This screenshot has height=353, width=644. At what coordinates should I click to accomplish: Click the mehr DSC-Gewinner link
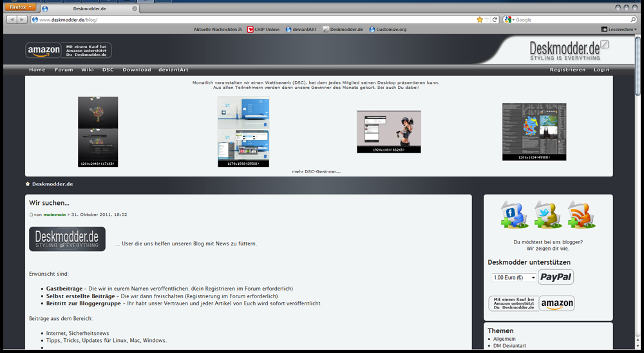pyautogui.click(x=316, y=171)
